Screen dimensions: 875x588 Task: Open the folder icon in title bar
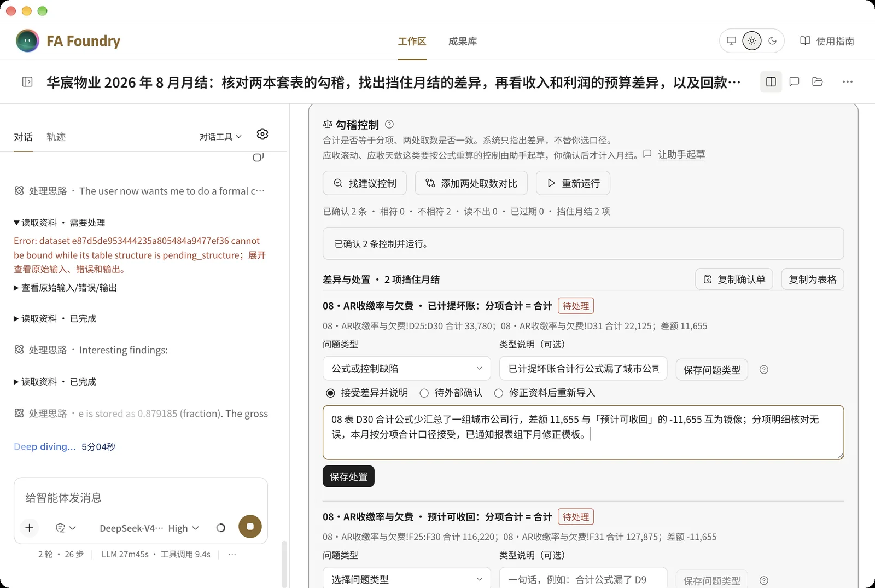818,82
